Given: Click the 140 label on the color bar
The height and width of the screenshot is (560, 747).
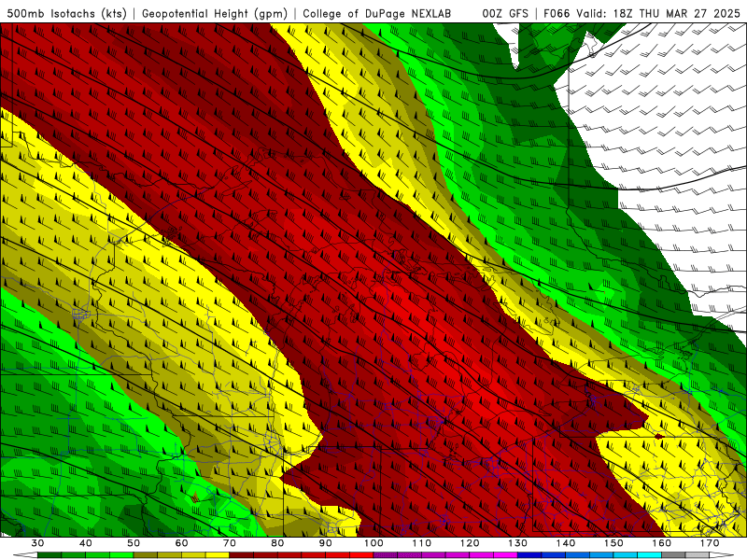Looking at the screenshot, I should pos(566,543).
